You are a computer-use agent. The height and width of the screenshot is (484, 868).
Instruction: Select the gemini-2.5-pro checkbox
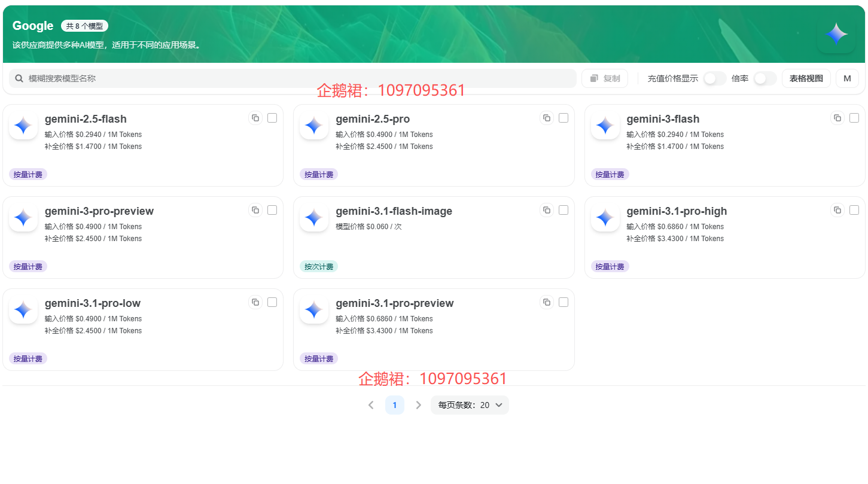(564, 118)
